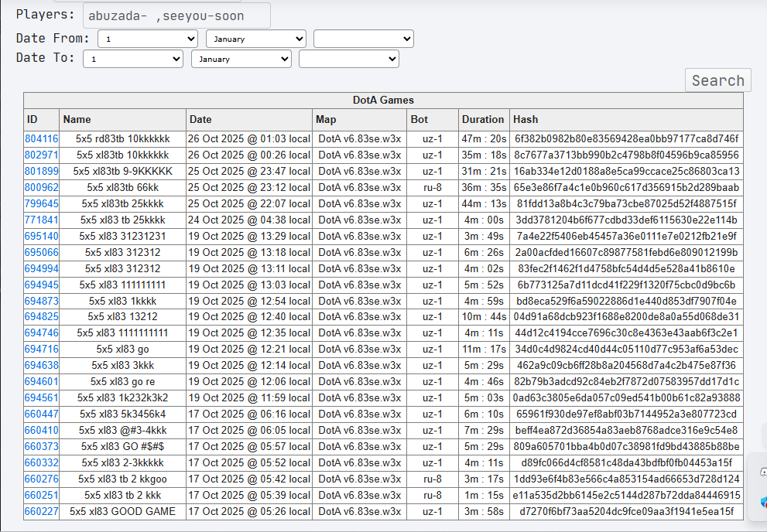This screenshot has width=767, height=532.
Task: Open game ID 660332 link
Action: (x=42, y=462)
